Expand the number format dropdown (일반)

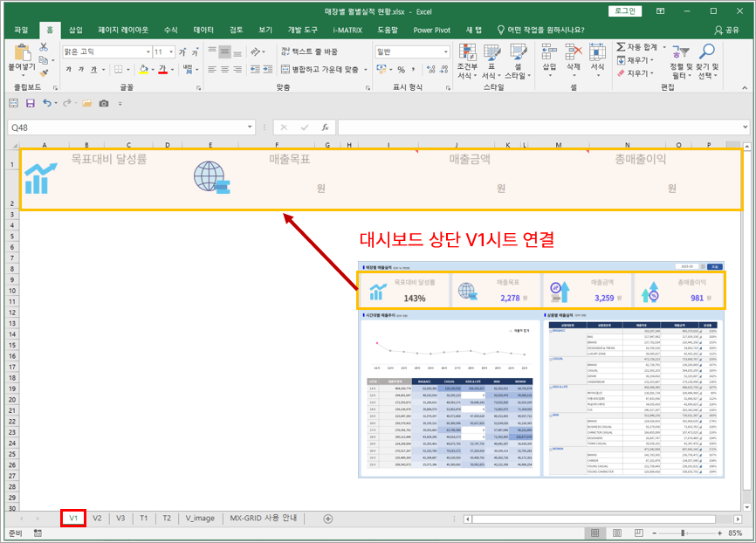pos(445,52)
